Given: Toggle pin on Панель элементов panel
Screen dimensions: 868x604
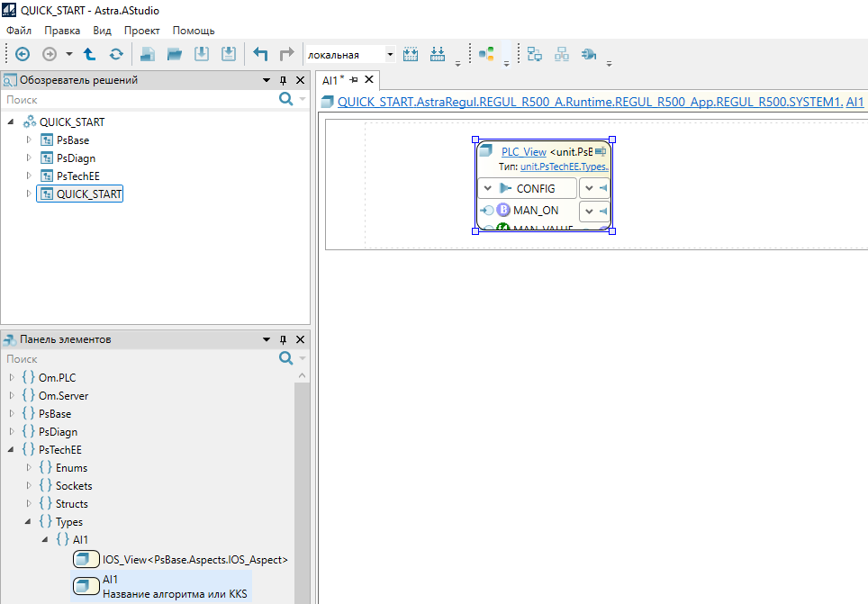Looking at the screenshot, I should coord(284,339).
